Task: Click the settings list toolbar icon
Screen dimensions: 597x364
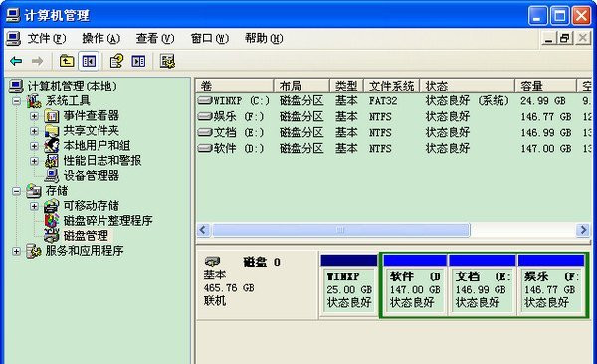Action: tap(167, 61)
